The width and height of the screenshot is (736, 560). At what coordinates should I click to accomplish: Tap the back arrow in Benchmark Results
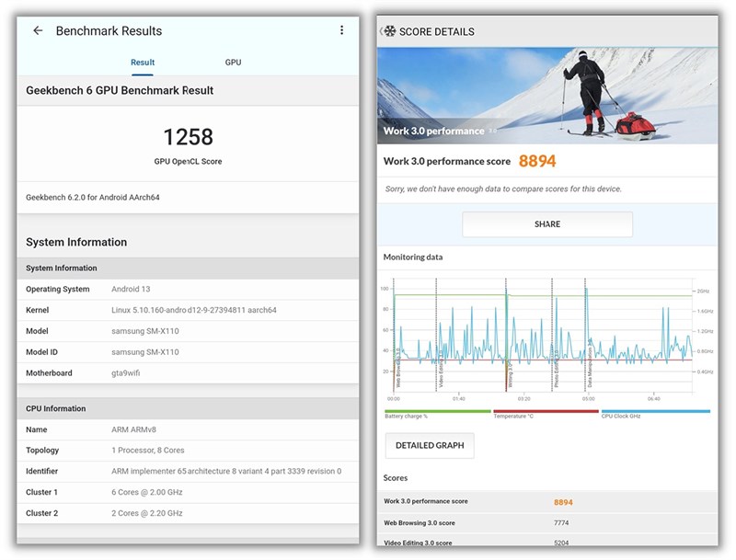38,30
